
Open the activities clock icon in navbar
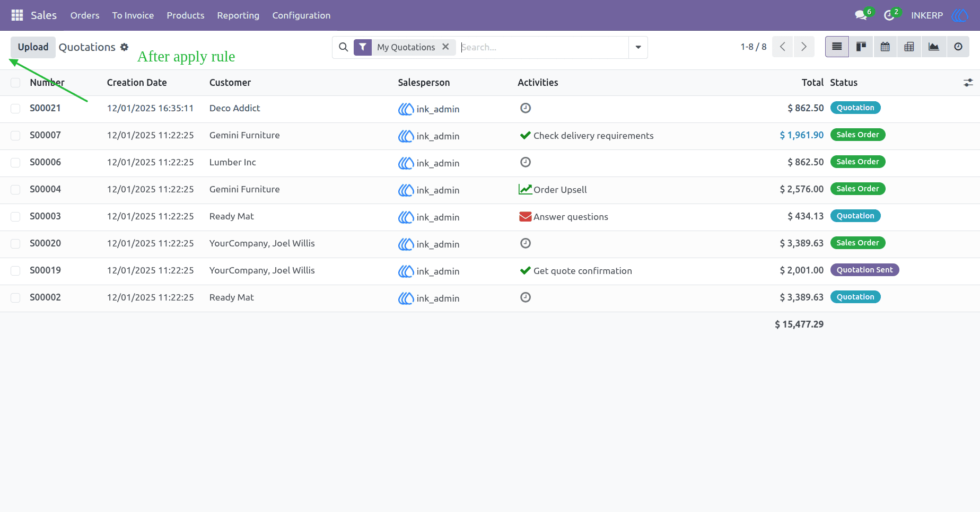(x=889, y=15)
